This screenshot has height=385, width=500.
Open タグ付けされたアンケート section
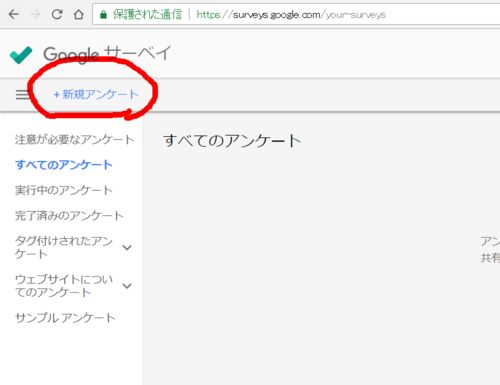point(64,247)
